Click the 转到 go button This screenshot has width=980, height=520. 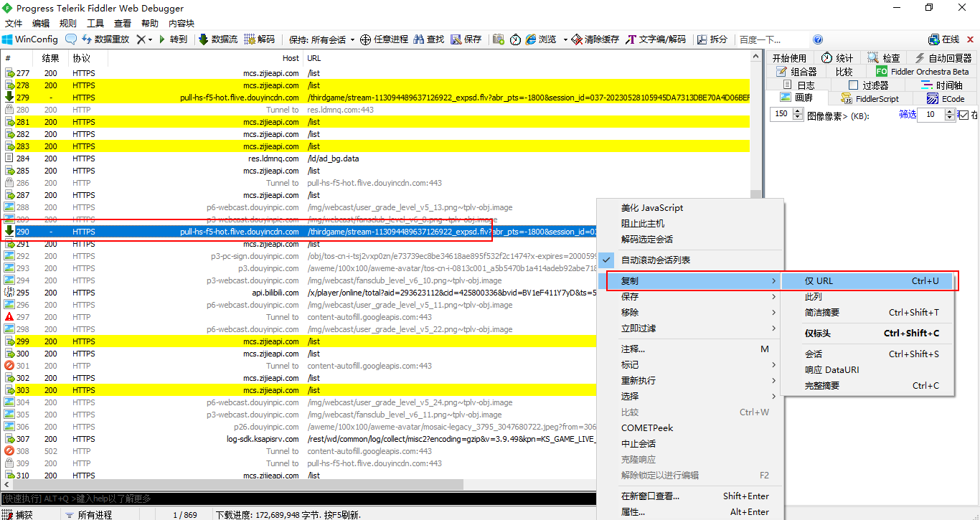pos(172,39)
